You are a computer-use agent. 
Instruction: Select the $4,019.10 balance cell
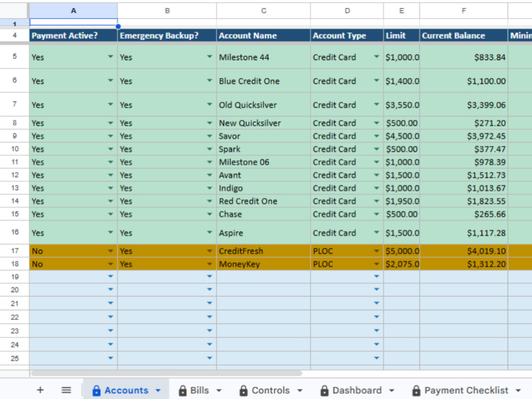coord(464,251)
